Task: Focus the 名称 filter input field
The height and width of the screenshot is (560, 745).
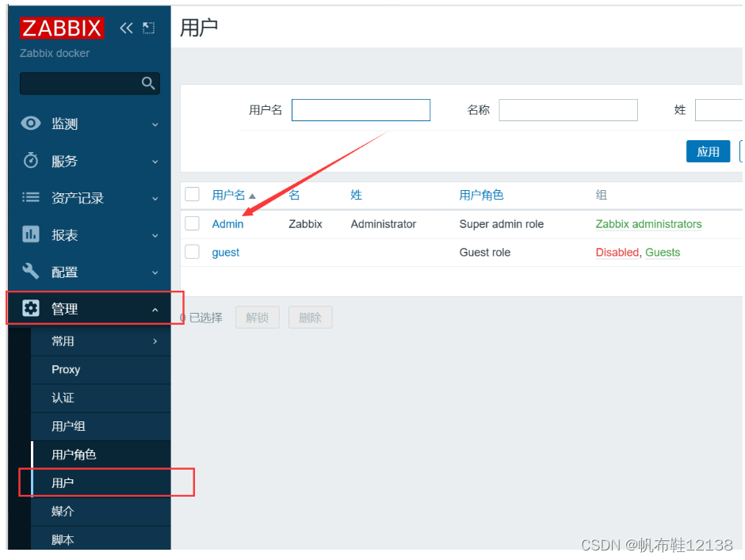Action: [567, 110]
